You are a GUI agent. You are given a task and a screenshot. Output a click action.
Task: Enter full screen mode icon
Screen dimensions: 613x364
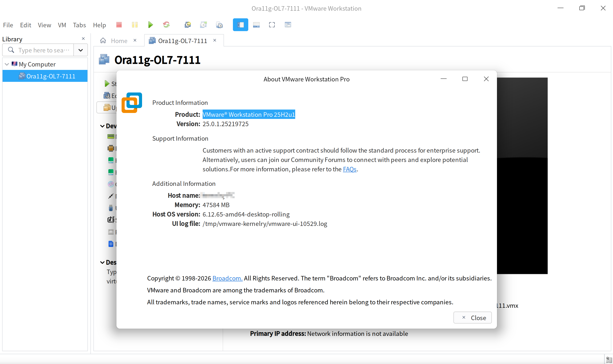coord(272,25)
